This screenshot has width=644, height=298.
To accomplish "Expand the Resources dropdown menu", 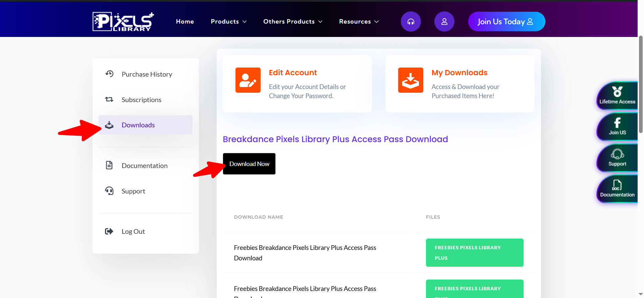I will pos(359,22).
